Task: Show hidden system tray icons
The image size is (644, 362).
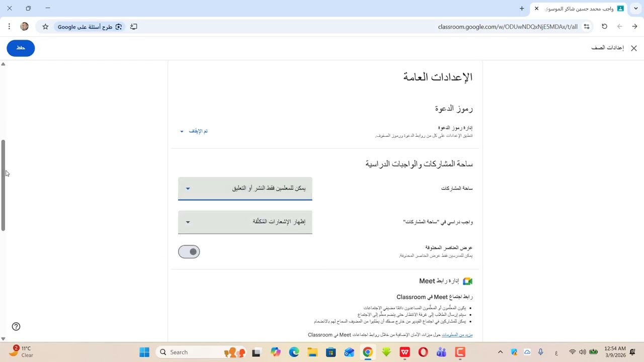Action: [x=500, y=352]
